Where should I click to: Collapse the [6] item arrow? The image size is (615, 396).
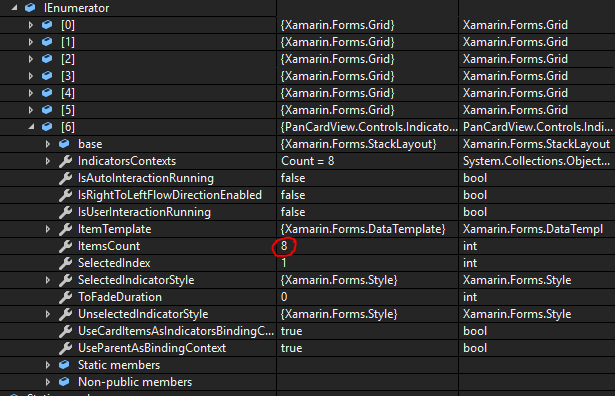31,126
